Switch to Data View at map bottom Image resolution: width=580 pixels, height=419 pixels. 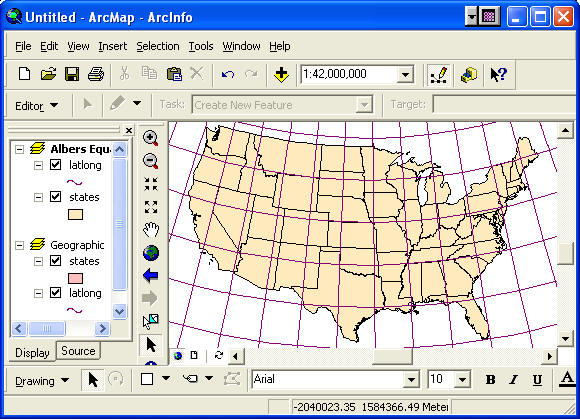pos(178,355)
